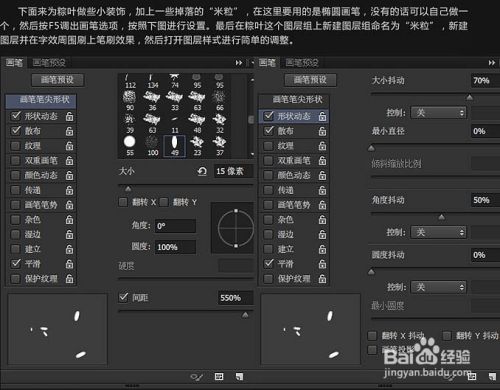Enable 翻转 Y 抖动 checkbox
This screenshot has height=390, width=500.
[447, 336]
